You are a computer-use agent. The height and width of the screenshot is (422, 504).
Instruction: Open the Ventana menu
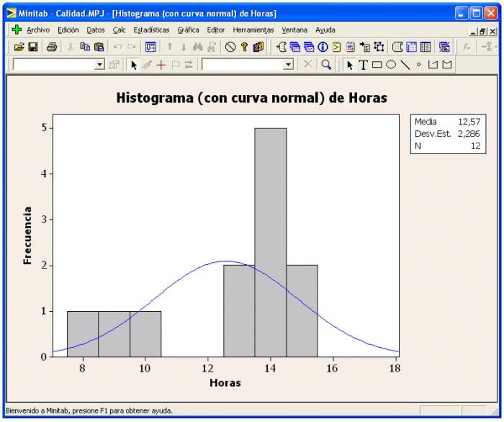tap(294, 30)
